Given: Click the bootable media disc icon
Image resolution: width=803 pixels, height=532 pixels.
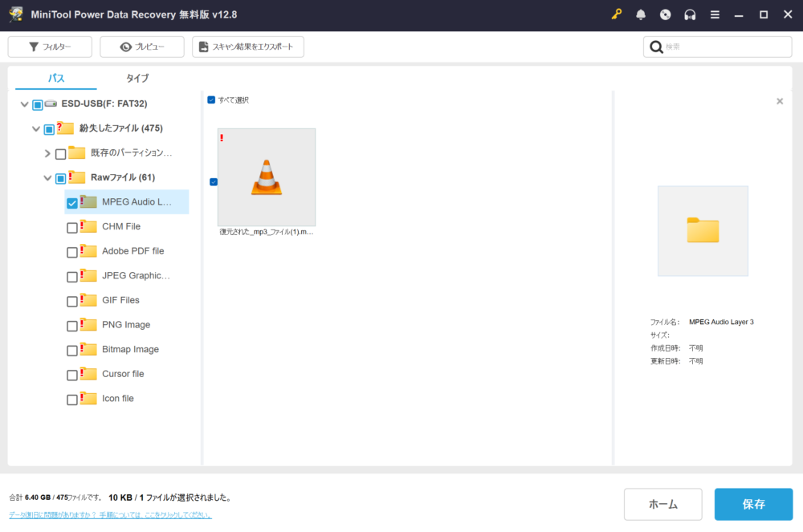Looking at the screenshot, I should click(665, 14).
